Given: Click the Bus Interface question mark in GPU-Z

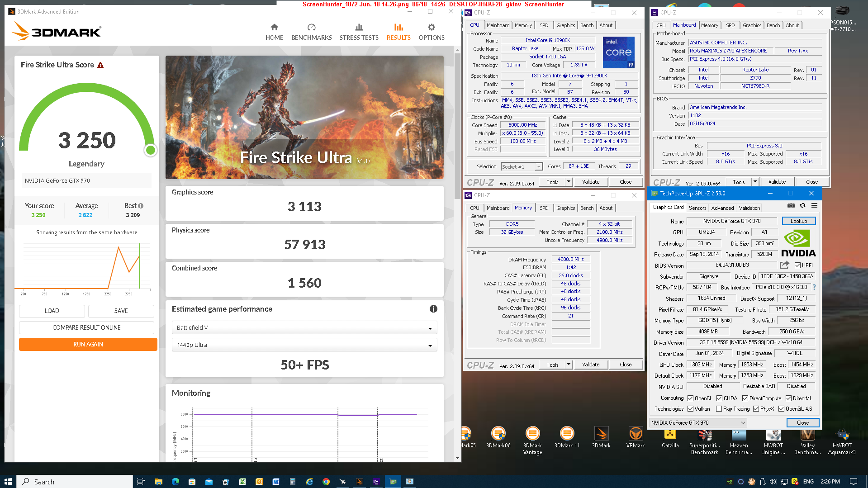Looking at the screenshot, I should [814, 287].
